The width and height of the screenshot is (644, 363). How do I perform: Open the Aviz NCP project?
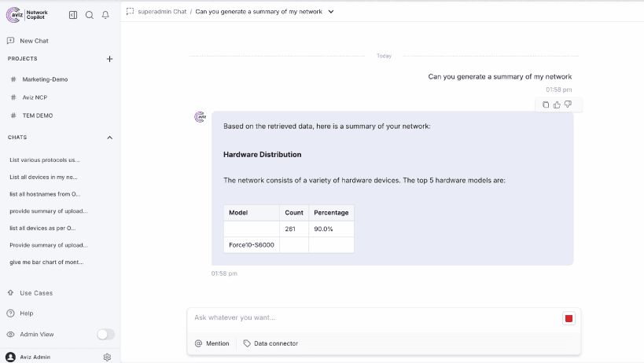pos(35,97)
